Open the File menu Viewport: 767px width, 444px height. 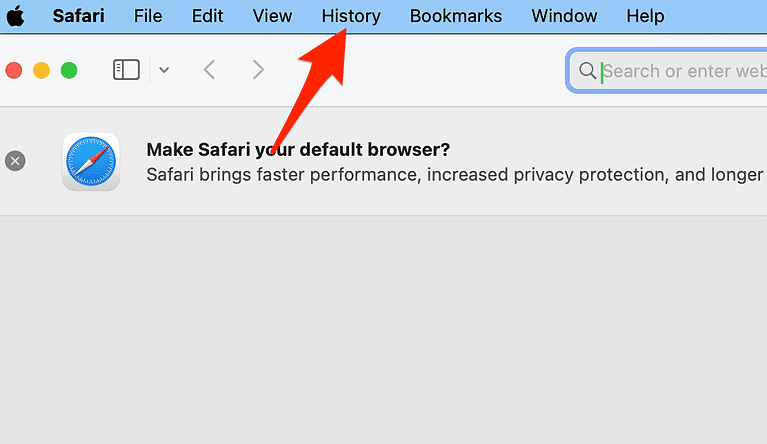pyautogui.click(x=148, y=16)
